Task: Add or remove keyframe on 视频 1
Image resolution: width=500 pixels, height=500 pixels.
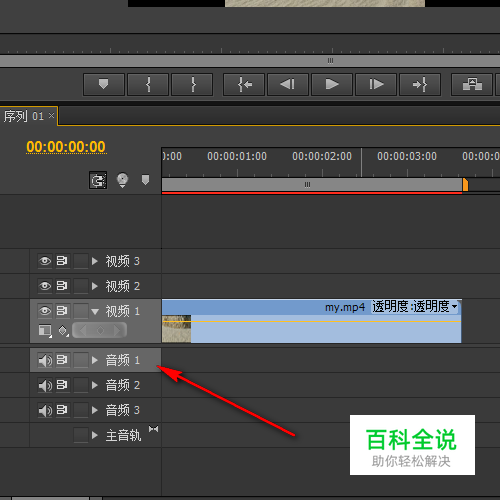Action: (100, 330)
